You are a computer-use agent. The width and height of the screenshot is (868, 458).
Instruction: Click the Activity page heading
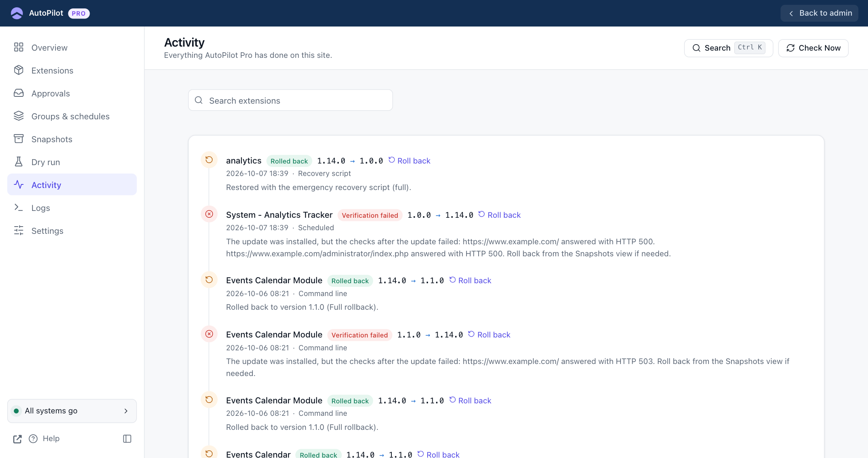coord(184,42)
